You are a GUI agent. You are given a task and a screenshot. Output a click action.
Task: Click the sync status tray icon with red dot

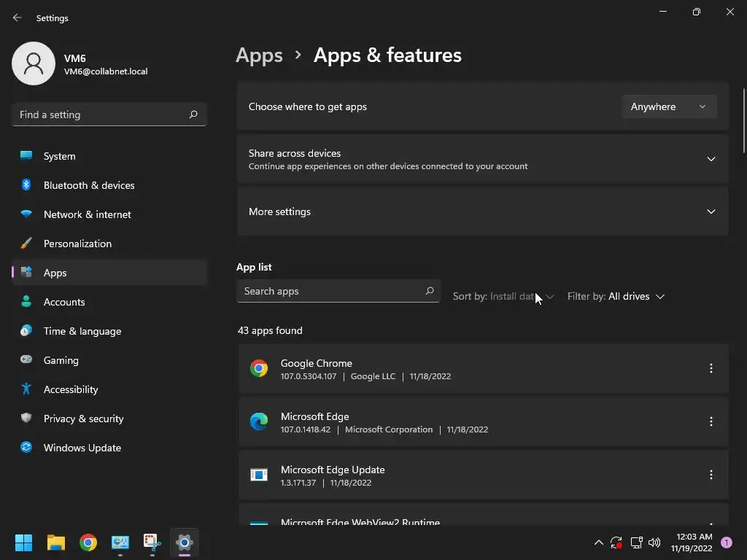coord(616,542)
